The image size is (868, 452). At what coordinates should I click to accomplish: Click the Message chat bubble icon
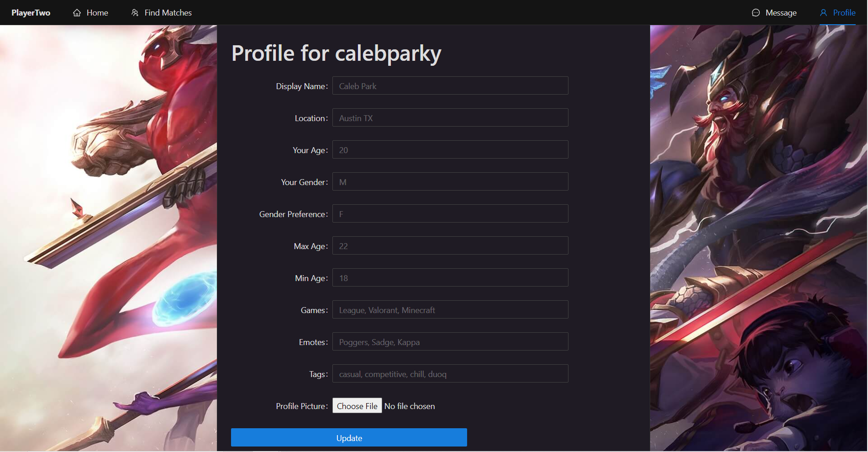[x=756, y=13]
